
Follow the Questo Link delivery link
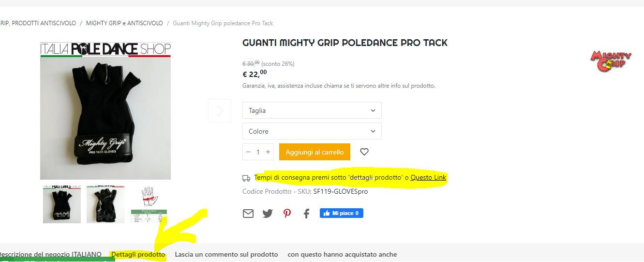pyautogui.click(x=428, y=178)
